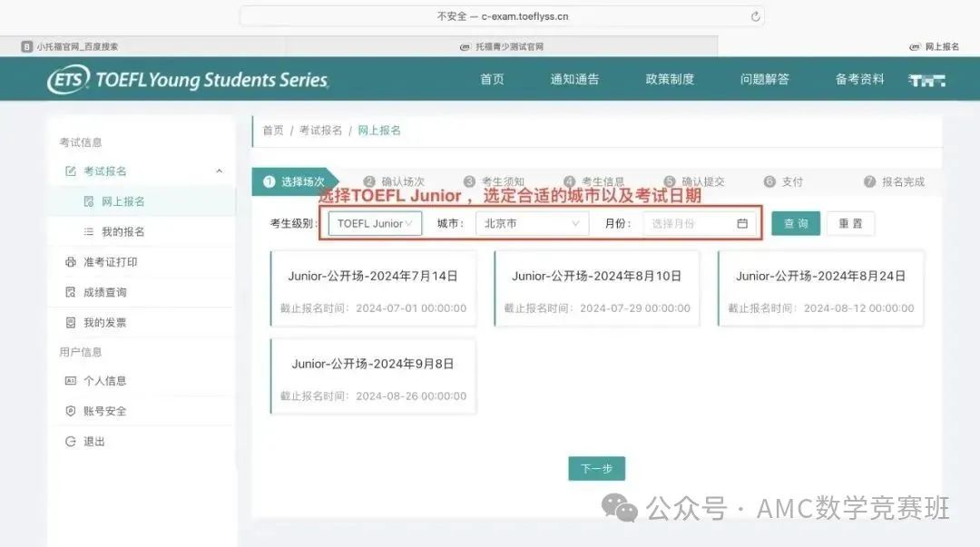Select the Junior-公开场-2024年8月10日 session card
The height and width of the screenshot is (547, 980).
(x=597, y=288)
